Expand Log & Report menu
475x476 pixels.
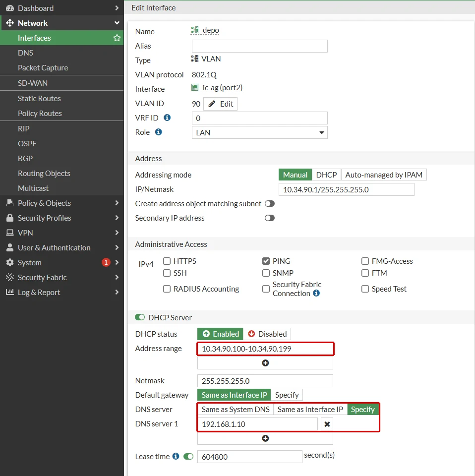[x=117, y=293]
